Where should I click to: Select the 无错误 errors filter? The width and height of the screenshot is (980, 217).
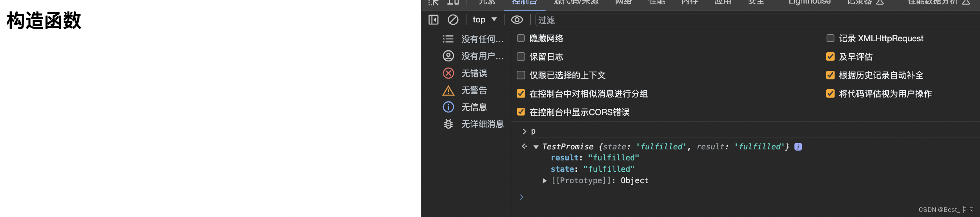point(474,74)
